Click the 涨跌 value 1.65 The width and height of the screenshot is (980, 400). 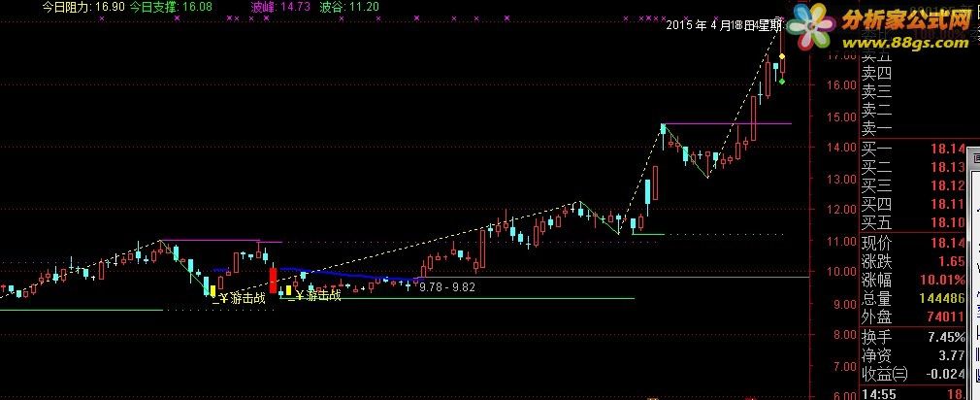pos(953,261)
